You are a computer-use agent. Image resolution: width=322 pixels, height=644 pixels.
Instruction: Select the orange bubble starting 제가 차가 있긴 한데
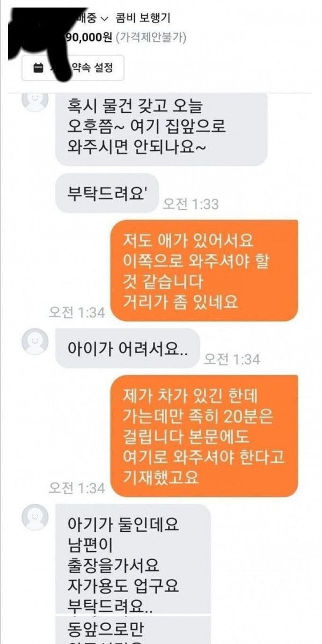pyautogui.click(x=204, y=436)
